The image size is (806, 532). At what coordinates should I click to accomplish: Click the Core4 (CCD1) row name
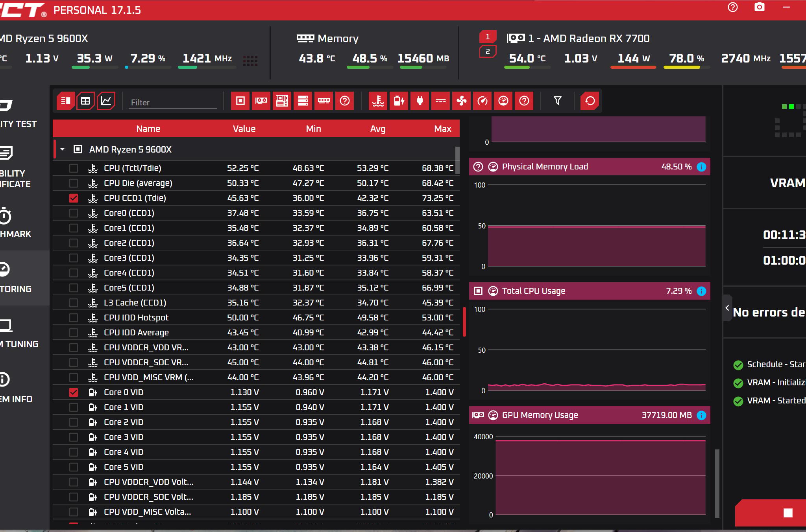[129, 273]
